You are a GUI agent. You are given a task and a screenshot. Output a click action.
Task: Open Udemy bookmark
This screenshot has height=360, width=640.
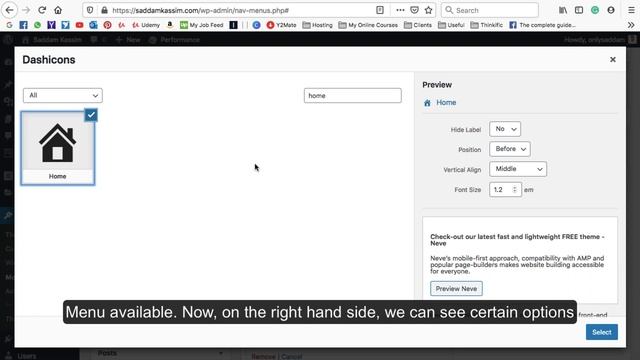click(146, 25)
